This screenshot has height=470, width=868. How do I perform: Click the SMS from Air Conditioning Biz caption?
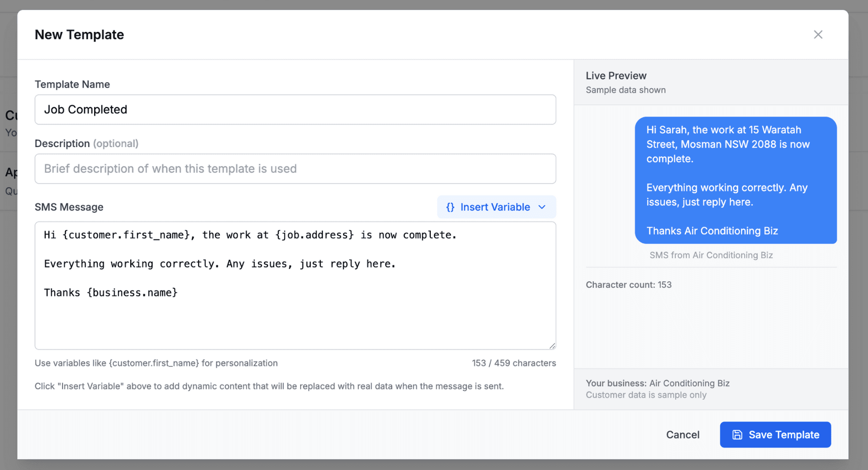(x=711, y=255)
